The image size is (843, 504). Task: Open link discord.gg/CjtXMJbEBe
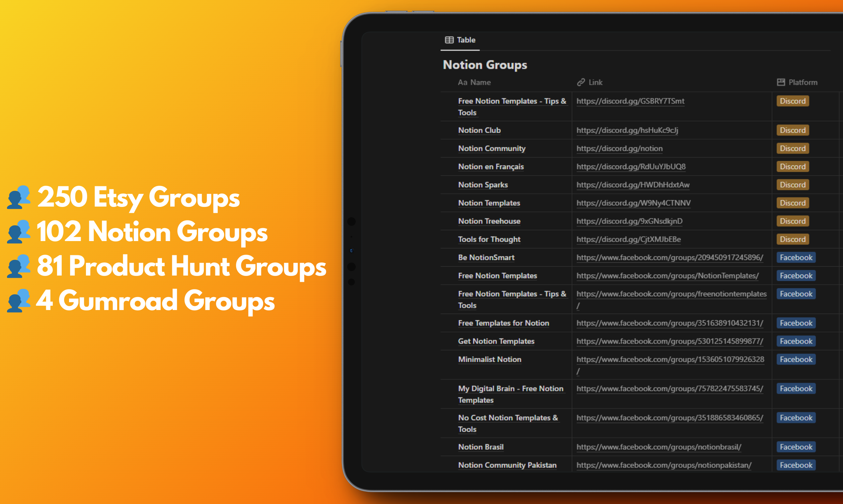(x=629, y=239)
